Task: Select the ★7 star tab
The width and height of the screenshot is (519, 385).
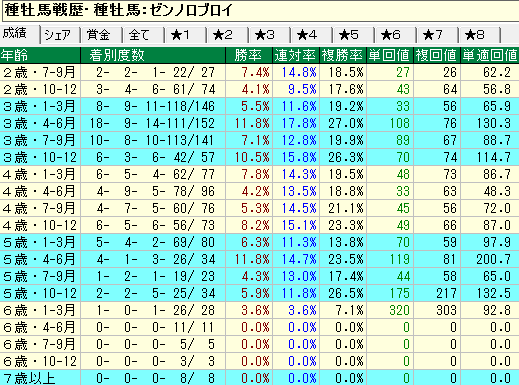Action: tap(438, 35)
